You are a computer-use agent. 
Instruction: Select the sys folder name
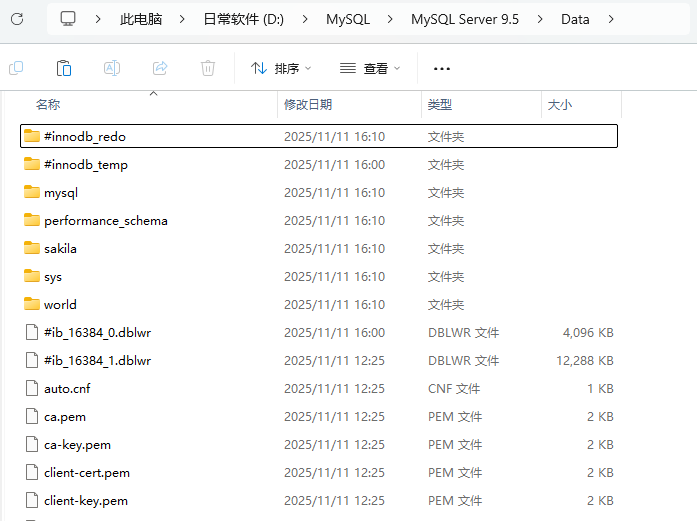pos(53,277)
